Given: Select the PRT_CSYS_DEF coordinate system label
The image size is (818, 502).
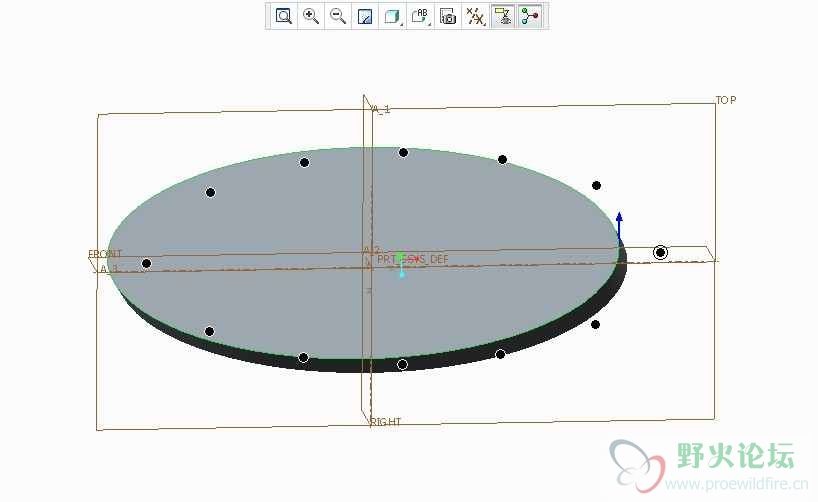Looking at the screenshot, I should pyautogui.click(x=413, y=259).
